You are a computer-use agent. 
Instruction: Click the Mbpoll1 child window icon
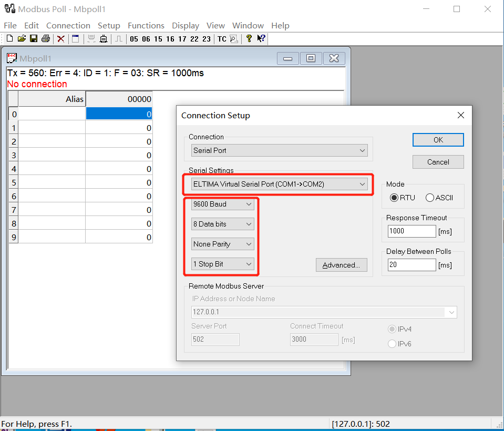click(x=12, y=58)
